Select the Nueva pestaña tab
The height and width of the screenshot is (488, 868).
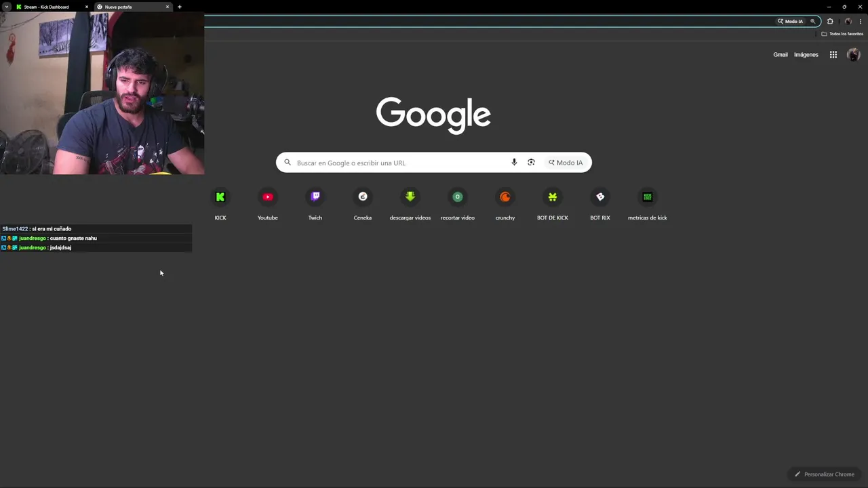pyautogui.click(x=133, y=7)
